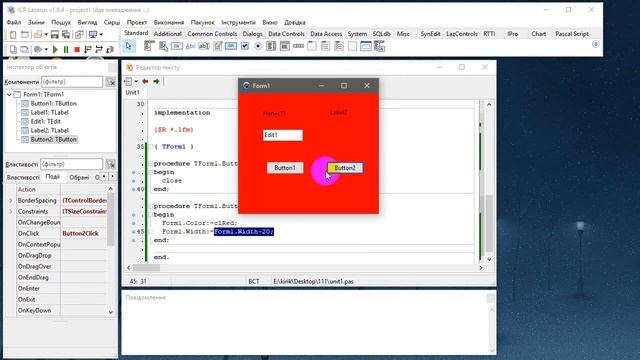Screen dimensions: 640x360
Task: Click the editor horizontal scrollbar thumb
Action: (147, 268)
